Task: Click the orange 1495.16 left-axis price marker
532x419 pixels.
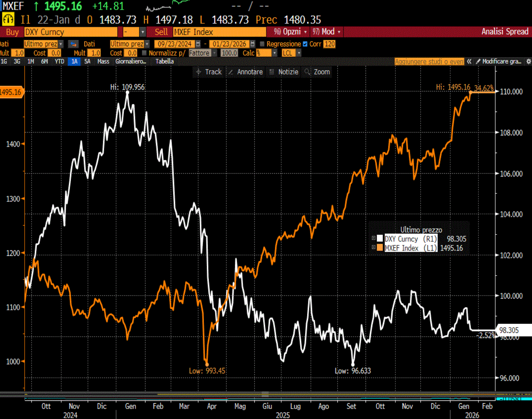Action: point(11,92)
